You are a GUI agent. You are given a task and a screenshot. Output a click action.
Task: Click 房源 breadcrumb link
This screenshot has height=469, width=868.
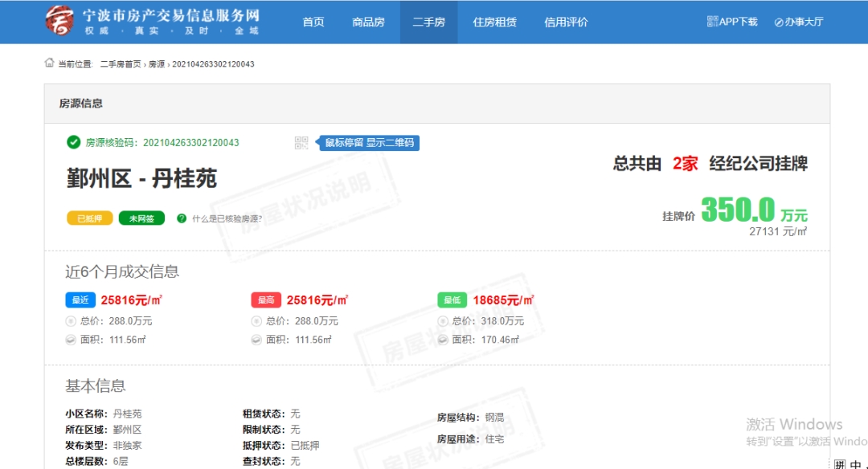point(157,64)
